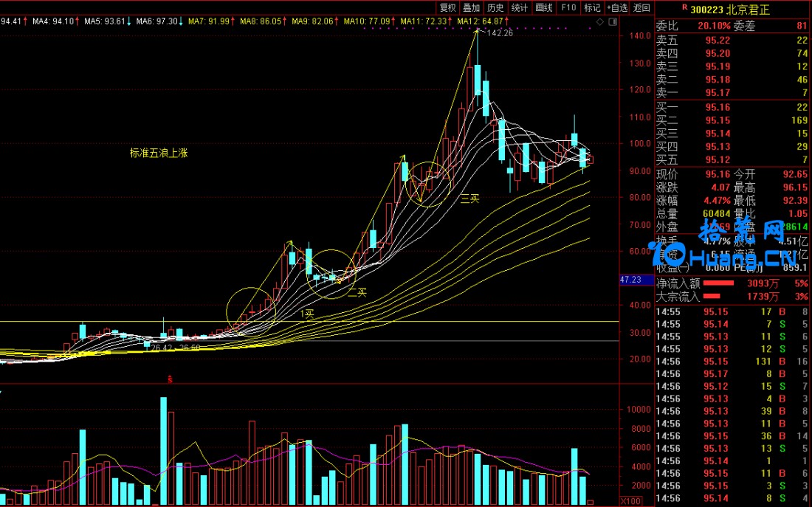The width and height of the screenshot is (812, 507).
Task: Click the 140.0 label on price axis
Action: pos(641,35)
